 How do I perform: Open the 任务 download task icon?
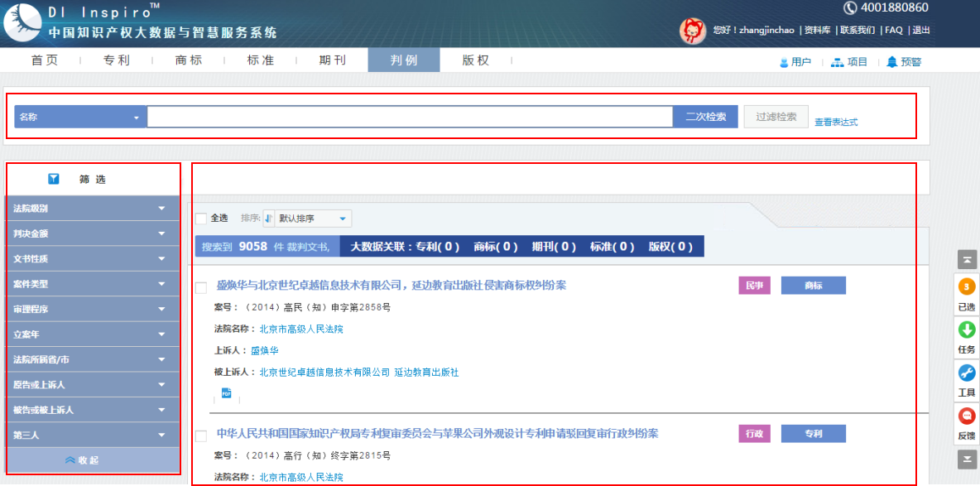(966, 330)
